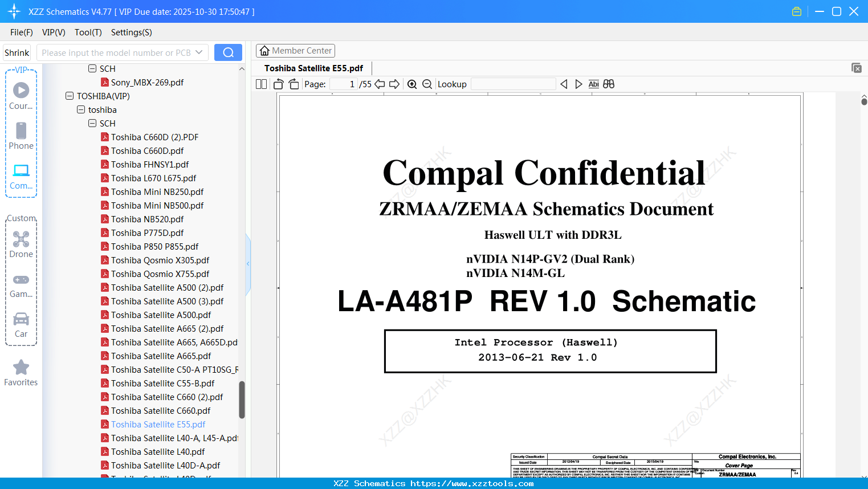
Task: Click the blue search button
Action: click(228, 52)
